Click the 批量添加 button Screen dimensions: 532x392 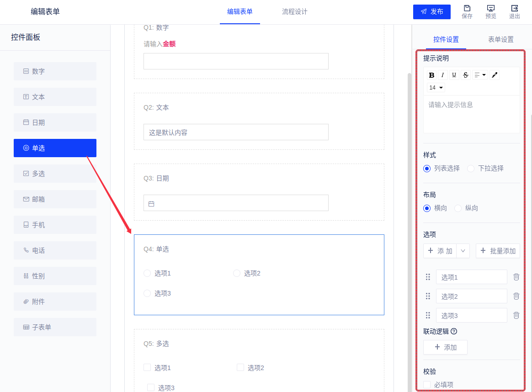[x=498, y=251]
